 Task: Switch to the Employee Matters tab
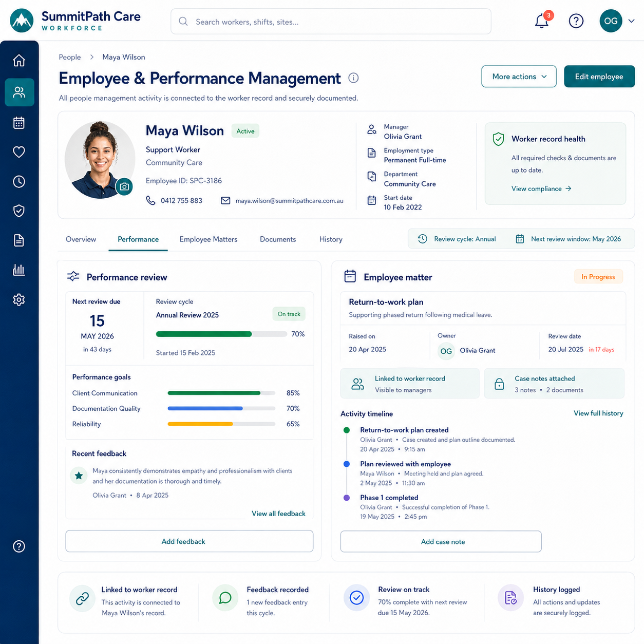tap(209, 239)
